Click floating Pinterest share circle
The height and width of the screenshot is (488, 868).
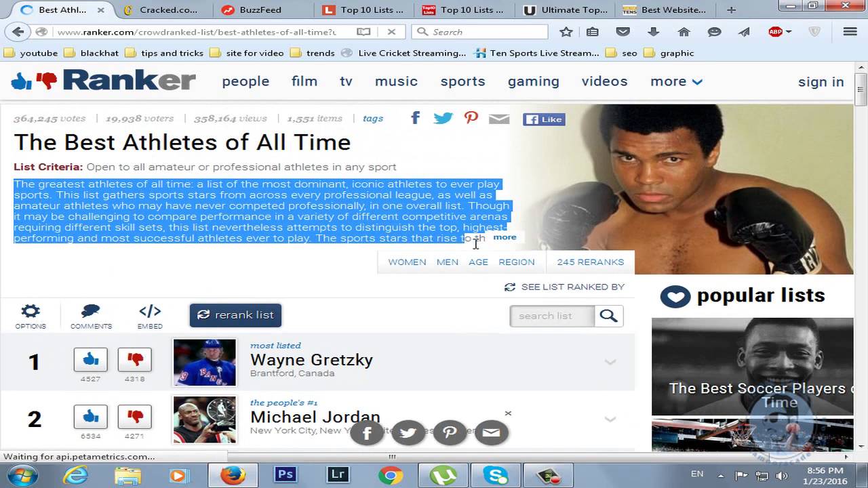pyautogui.click(x=450, y=432)
